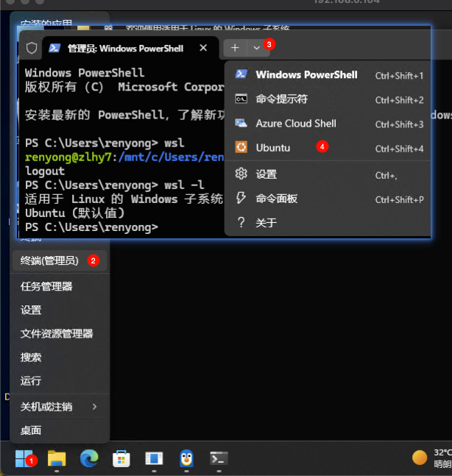Open File Explorer from the taskbar
This screenshot has width=452, height=476.
(57, 458)
